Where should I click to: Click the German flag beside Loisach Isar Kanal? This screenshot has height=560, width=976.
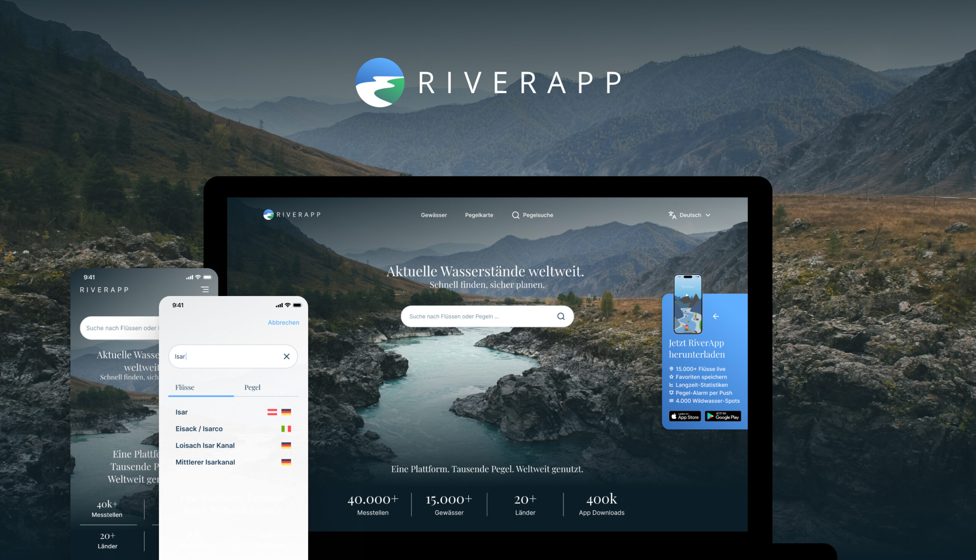point(286,445)
